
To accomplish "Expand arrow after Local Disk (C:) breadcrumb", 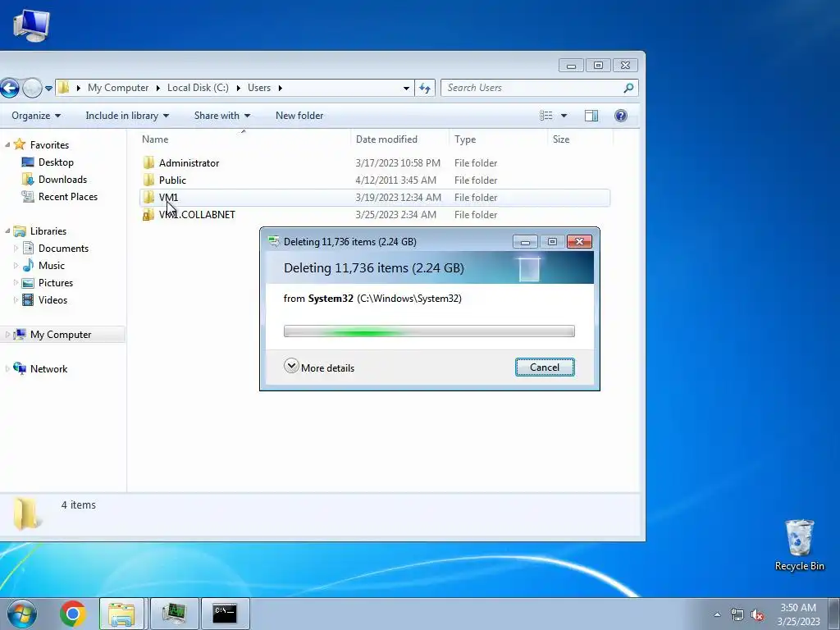I will tap(239, 88).
